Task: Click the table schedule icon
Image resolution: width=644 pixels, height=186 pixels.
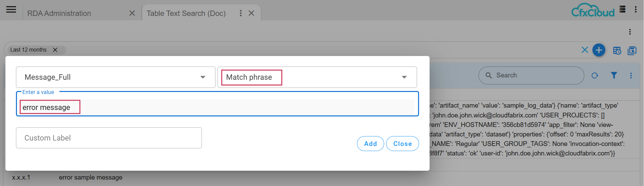Action: click(x=617, y=51)
